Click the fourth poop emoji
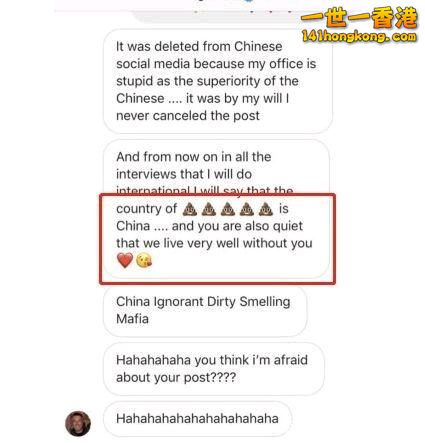This screenshot has width=425, height=443. pos(247,209)
